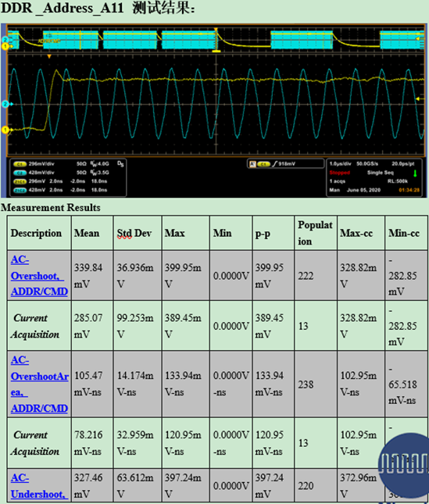Click the yellow zoom bracket in overview strip
The width and height of the screenshot is (429, 504).
[216, 51]
